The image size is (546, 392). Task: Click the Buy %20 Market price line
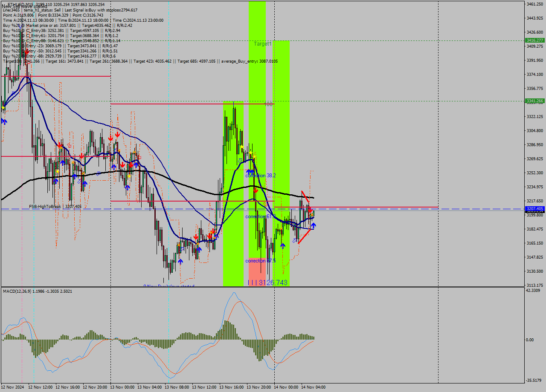click(67, 25)
